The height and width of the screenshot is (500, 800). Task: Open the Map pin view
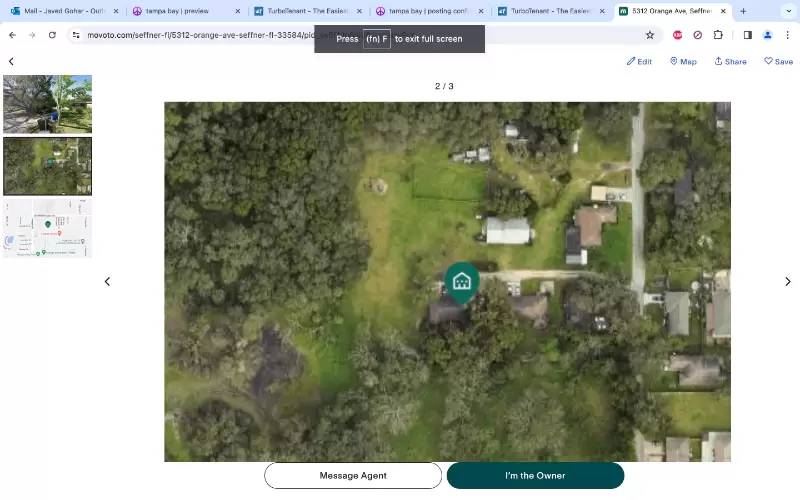click(x=683, y=61)
